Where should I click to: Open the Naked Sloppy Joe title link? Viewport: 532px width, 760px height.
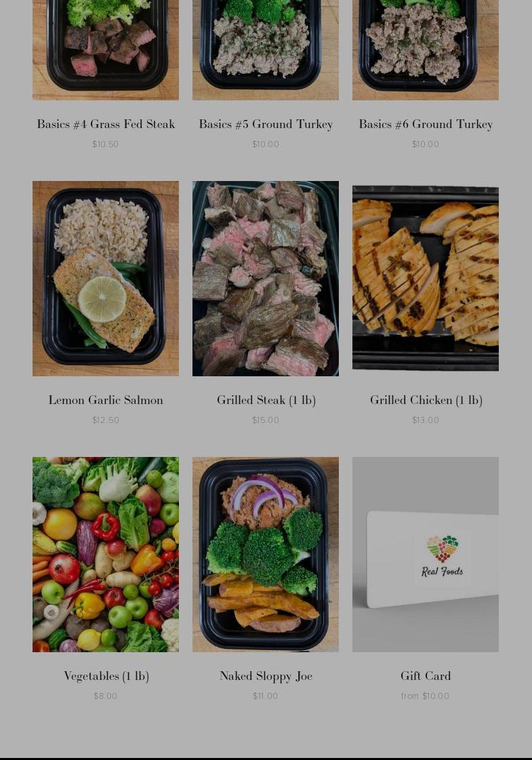pos(266,676)
